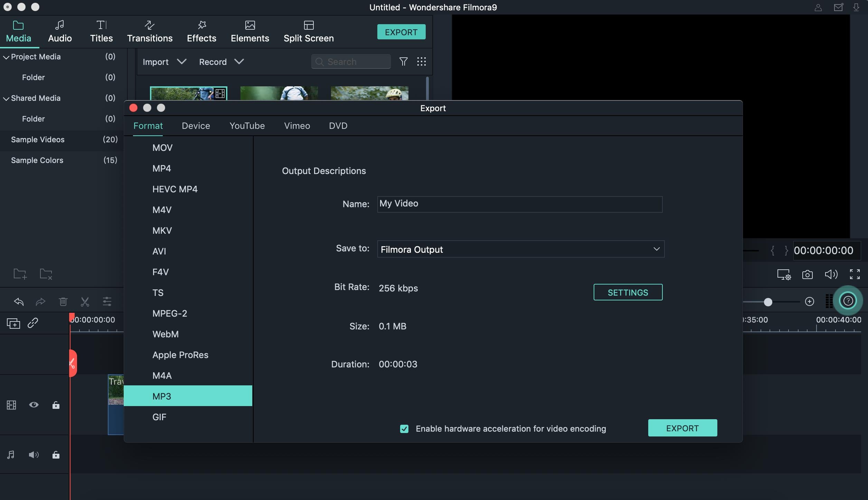The image size is (868, 500).
Task: Click the EXPORT button
Action: pos(682,427)
